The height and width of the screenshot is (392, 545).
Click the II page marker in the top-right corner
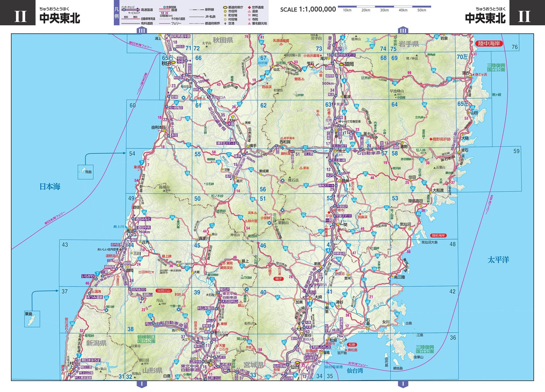(527, 13)
